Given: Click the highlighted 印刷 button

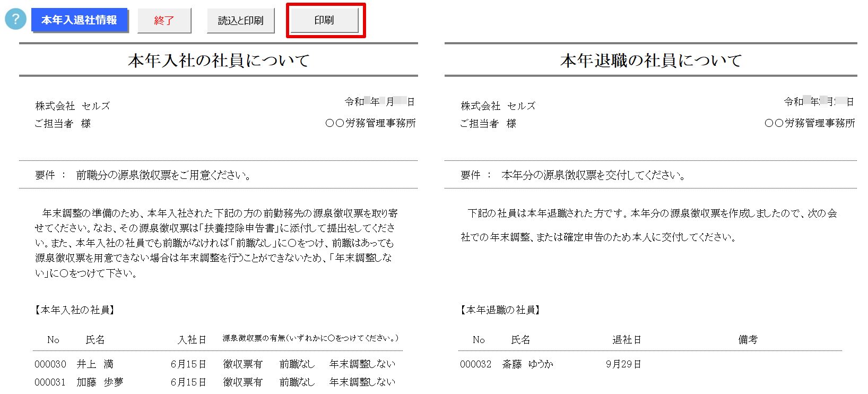Looking at the screenshot, I should (x=324, y=21).
